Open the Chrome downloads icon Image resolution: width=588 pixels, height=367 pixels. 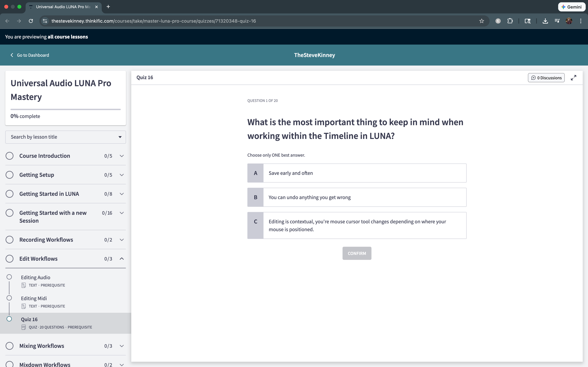coord(545,21)
